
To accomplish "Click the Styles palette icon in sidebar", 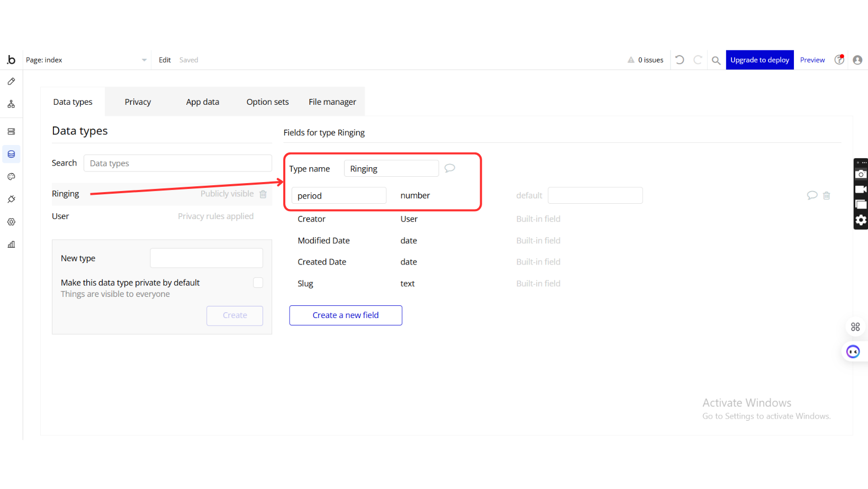I will [x=11, y=177].
